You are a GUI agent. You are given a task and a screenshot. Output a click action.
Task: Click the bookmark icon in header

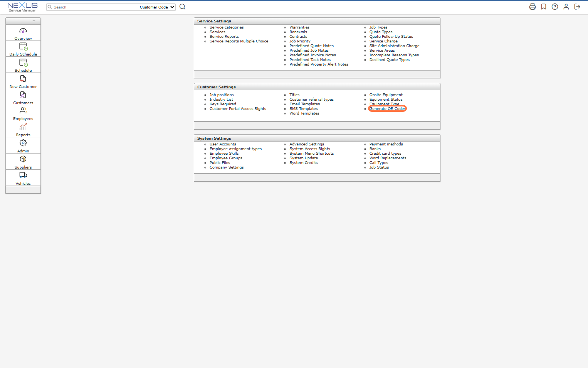tap(544, 7)
